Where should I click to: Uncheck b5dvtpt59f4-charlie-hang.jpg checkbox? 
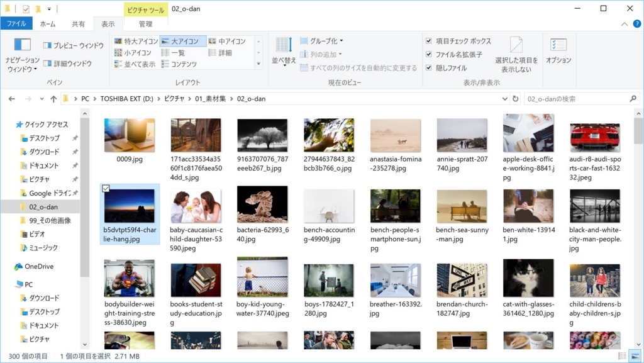pyautogui.click(x=106, y=189)
